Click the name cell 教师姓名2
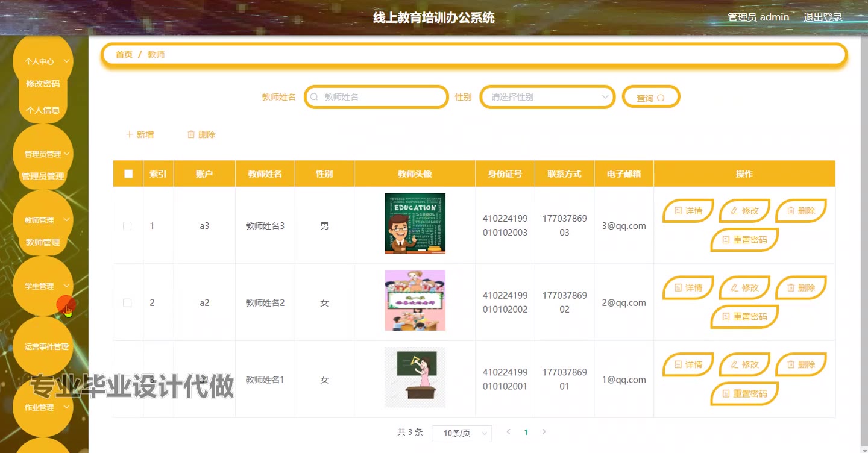The height and width of the screenshot is (453, 868). [x=265, y=303]
